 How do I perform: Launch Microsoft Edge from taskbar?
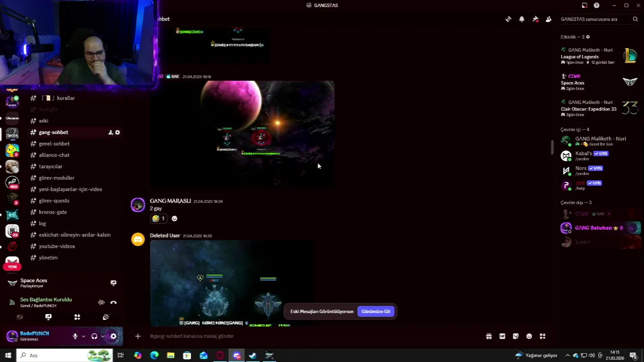click(154, 355)
